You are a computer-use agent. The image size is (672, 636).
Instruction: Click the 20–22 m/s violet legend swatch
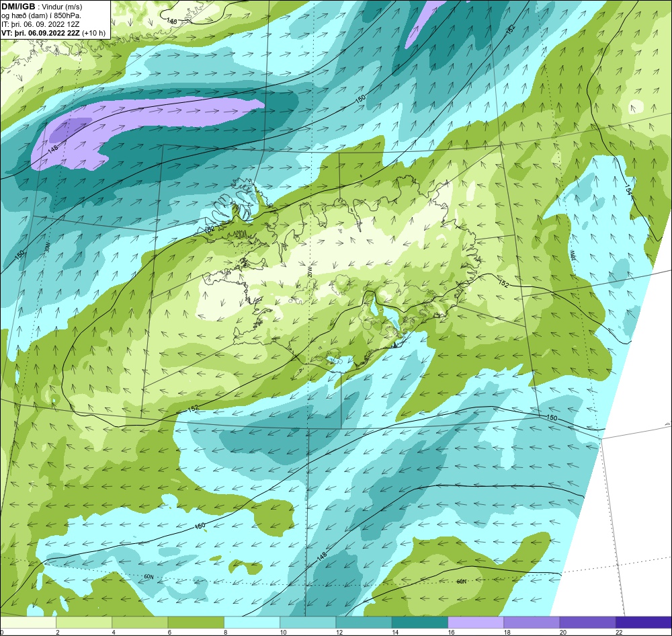pyautogui.click(x=587, y=622)
